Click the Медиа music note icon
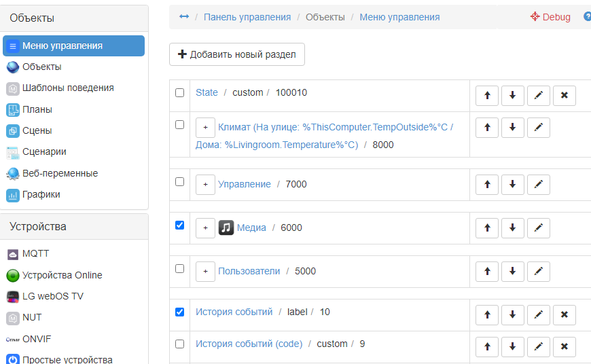 click(x=226, y=228)
